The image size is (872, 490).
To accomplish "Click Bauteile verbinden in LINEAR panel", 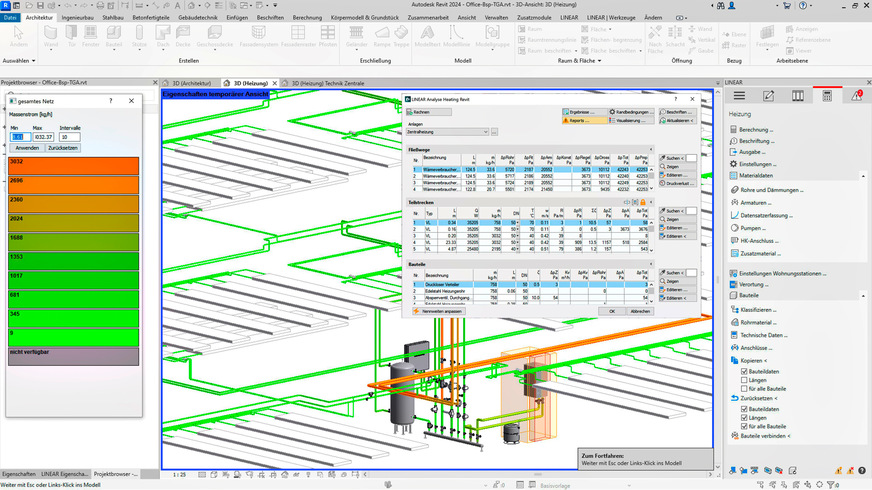I will [761, 436].
